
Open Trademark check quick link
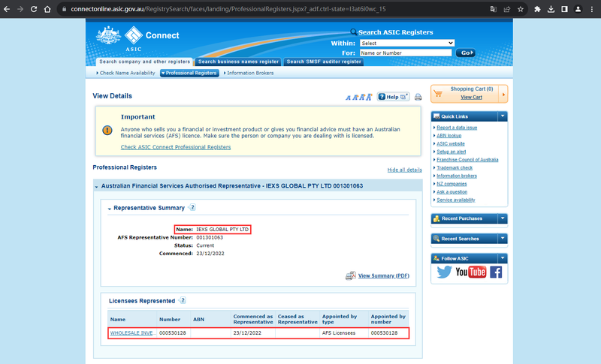455,167
